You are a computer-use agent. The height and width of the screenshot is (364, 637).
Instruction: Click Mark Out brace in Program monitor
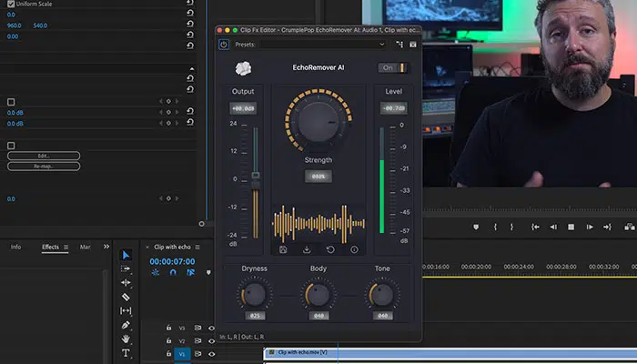click(x=511, y=227)
